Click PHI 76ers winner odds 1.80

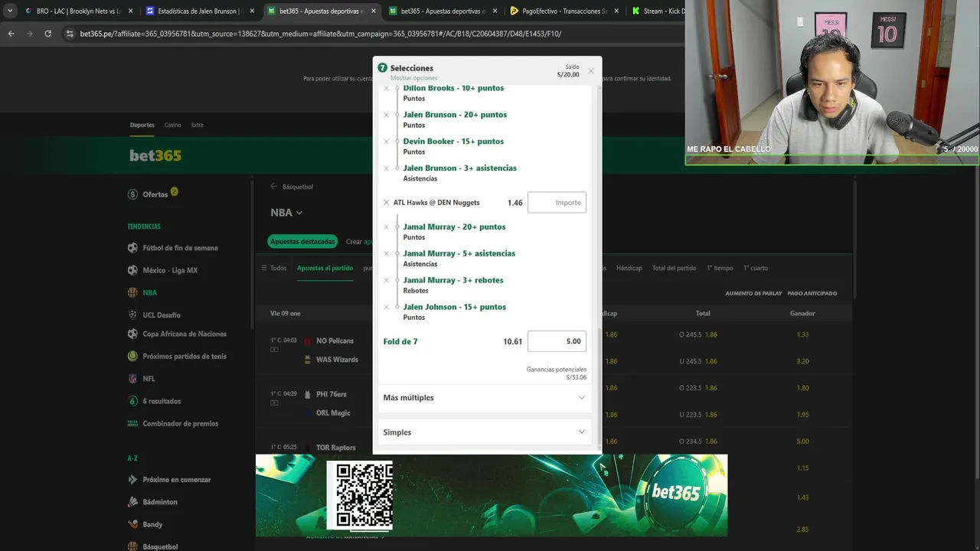coord(802,388)
